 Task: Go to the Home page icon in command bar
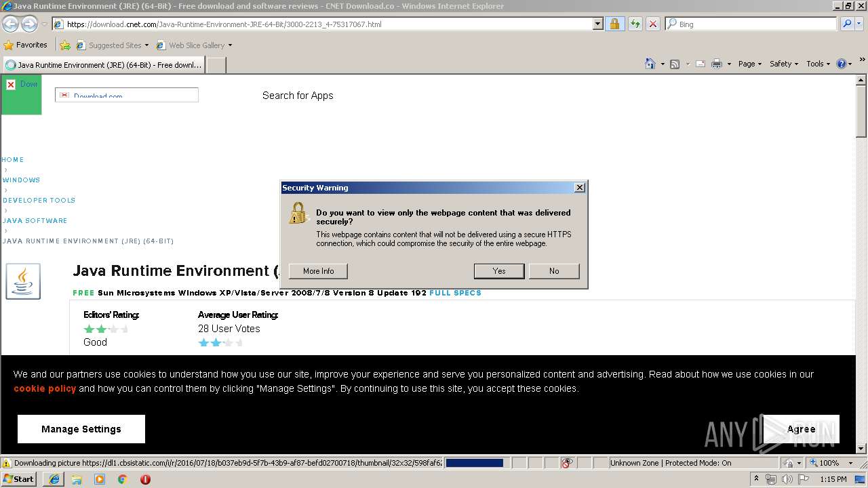[x=650, y=64]
